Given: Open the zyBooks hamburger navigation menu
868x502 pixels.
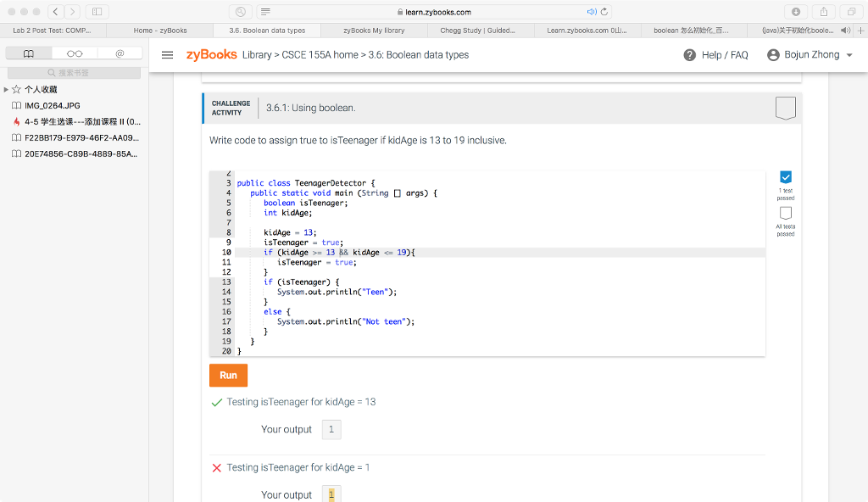Looking at the screenshot, I should (x=167, y=54).
